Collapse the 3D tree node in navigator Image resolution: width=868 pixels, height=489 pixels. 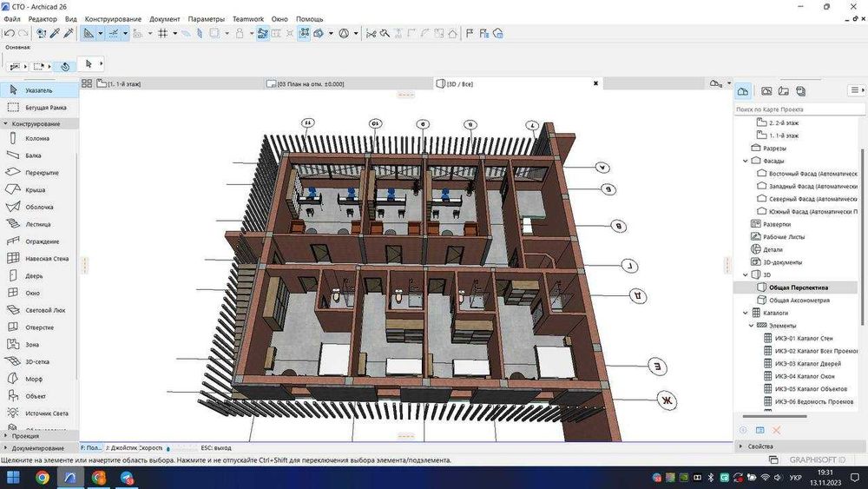tap(746, 274)
